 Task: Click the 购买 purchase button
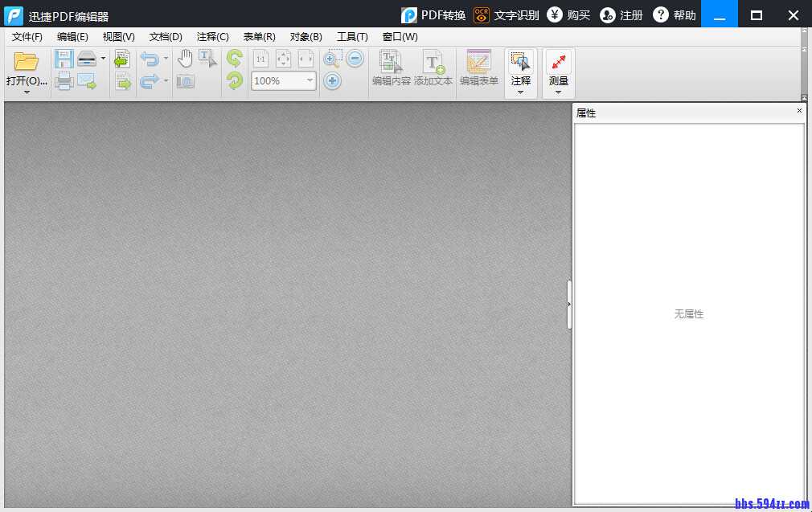568,15
